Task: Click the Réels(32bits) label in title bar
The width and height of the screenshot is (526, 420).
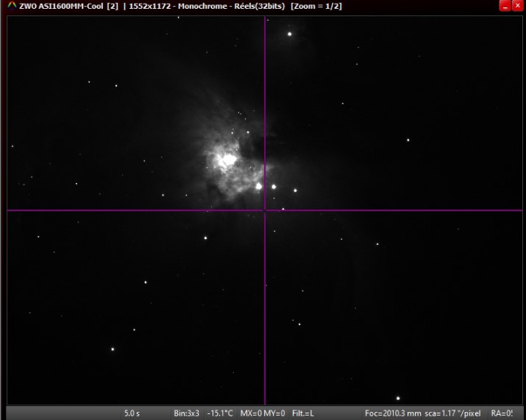Action: tap(257, 6)
